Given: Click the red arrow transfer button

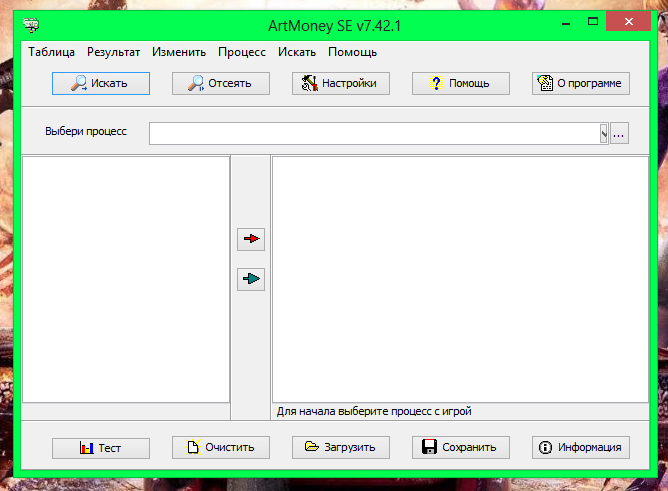Looking at the screenshot, I should [251, 239].
